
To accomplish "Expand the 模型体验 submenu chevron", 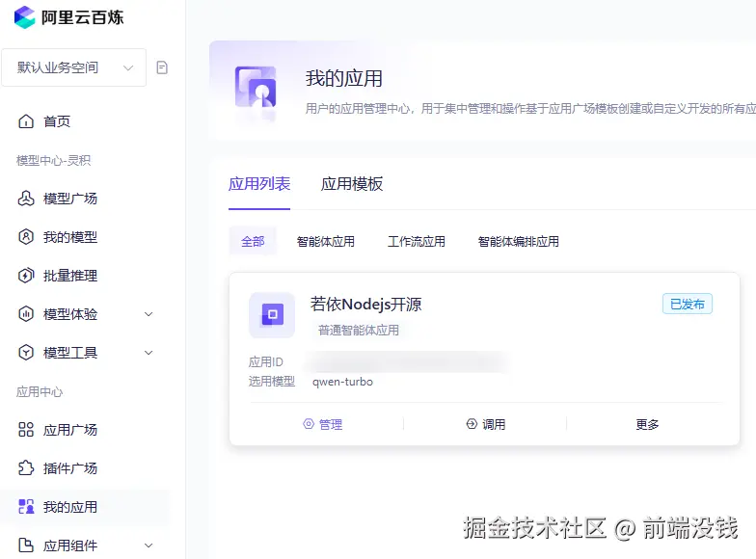I will [x=148, y=314].
